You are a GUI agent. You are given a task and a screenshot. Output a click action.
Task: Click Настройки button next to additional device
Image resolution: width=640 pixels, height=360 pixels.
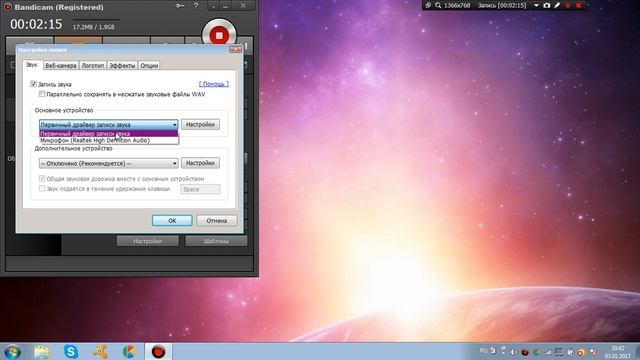200,163
